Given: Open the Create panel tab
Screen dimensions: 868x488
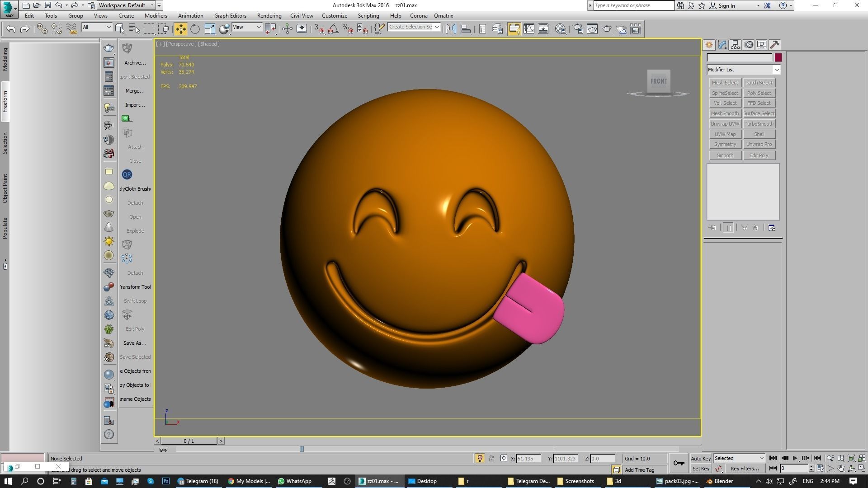Looking at the screenshot, I should tap(709, 45).
